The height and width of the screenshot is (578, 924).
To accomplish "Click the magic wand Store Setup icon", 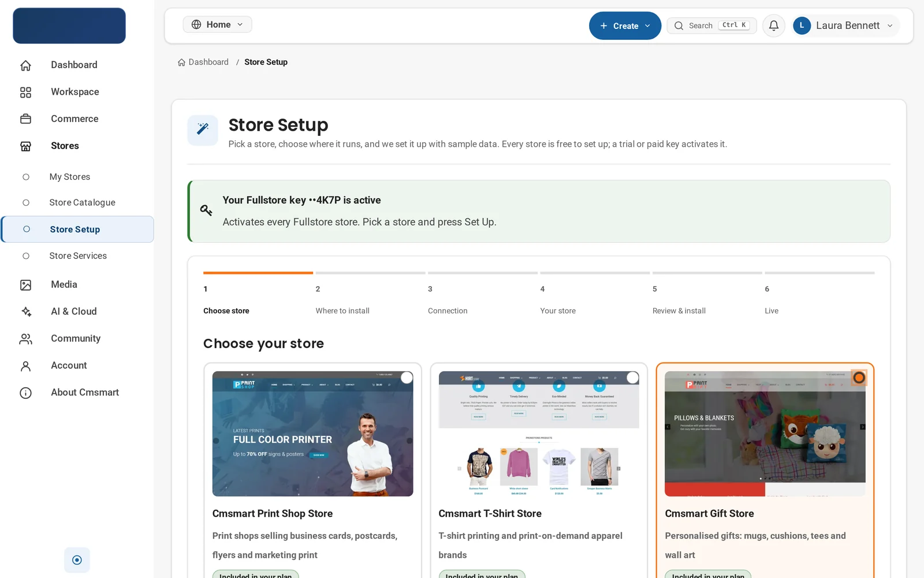I will (x=203, y=130).
